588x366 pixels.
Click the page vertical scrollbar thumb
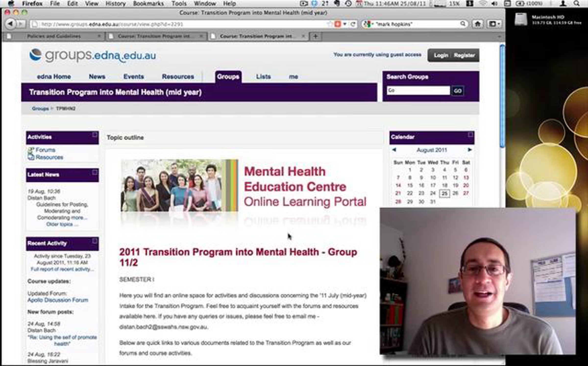[x=502, y=96]
